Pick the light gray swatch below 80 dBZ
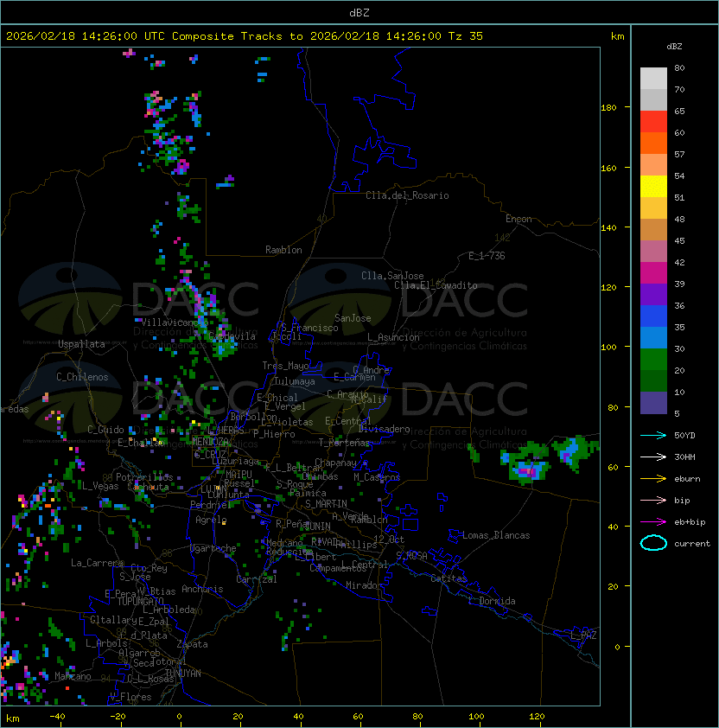 click(x=653, y=78)
